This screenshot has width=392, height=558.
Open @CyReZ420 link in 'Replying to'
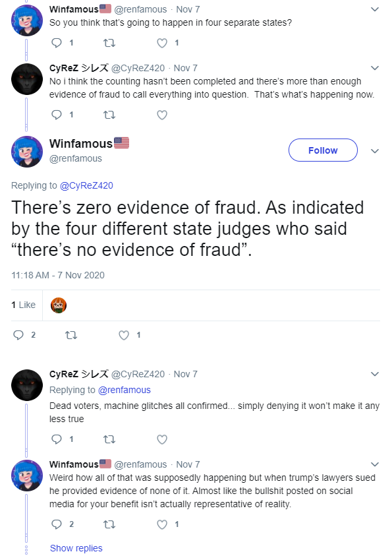(x=86, y=185)
